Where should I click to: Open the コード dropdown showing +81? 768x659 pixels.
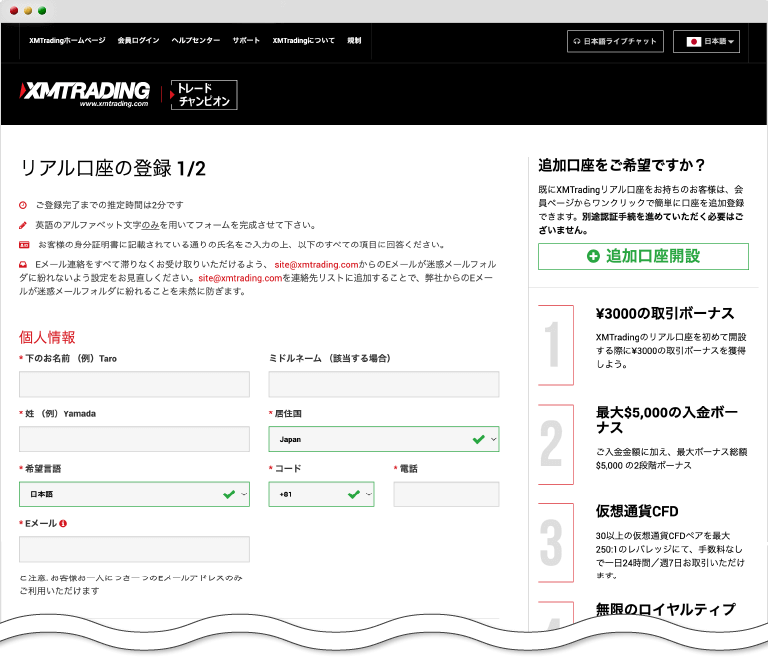[321, 494]
